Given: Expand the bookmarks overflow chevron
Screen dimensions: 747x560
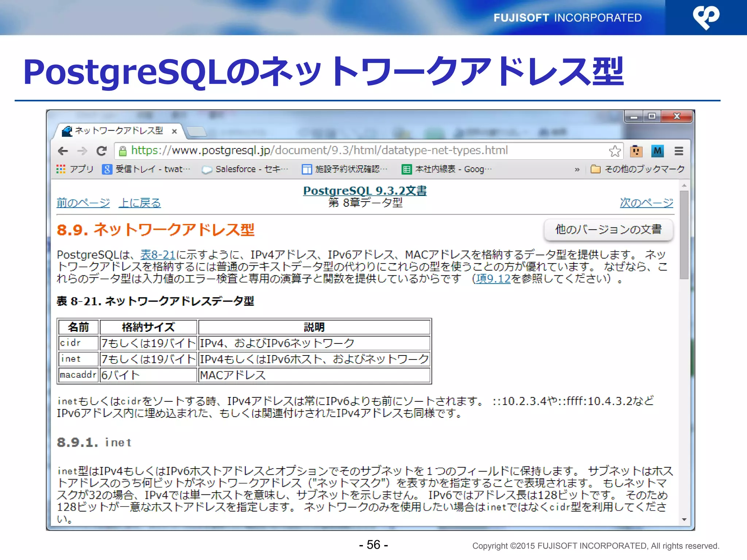Looking at the screenshot, I should click(x=577, y=170).
